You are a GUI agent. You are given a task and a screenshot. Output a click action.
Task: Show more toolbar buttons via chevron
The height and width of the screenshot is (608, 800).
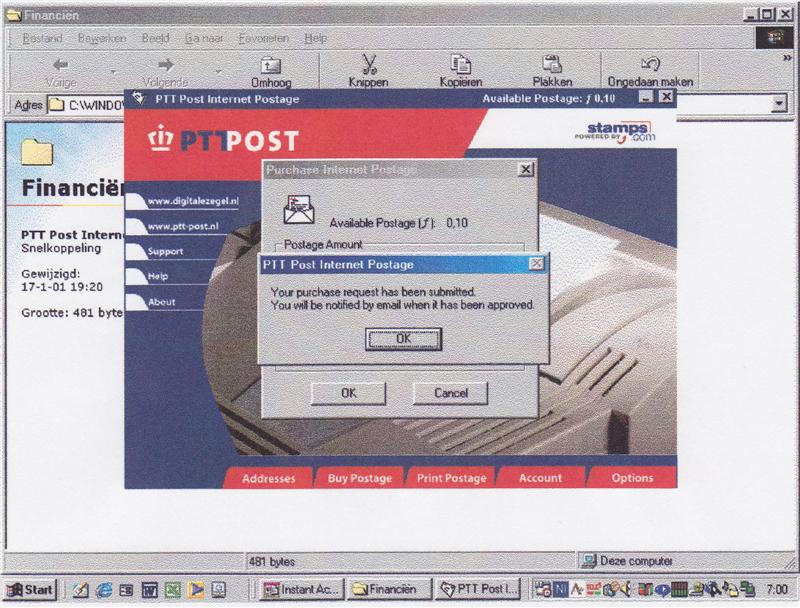pos(788,58)
